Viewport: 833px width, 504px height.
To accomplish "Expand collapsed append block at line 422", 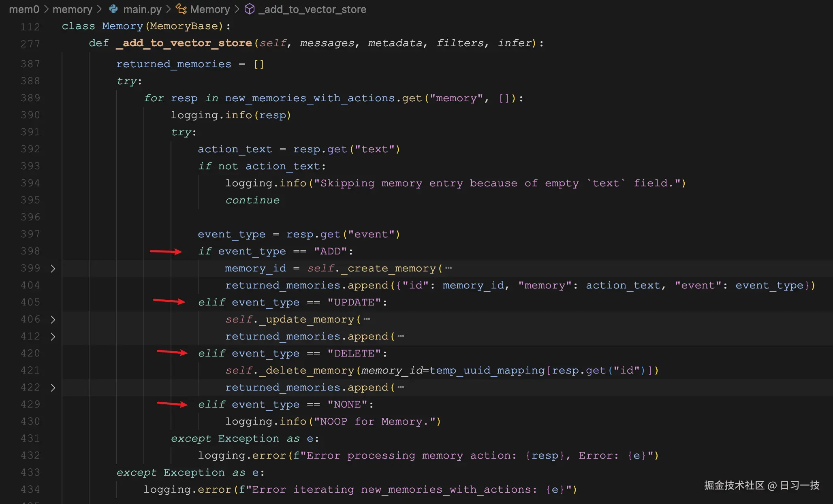I will click(53, 388).
